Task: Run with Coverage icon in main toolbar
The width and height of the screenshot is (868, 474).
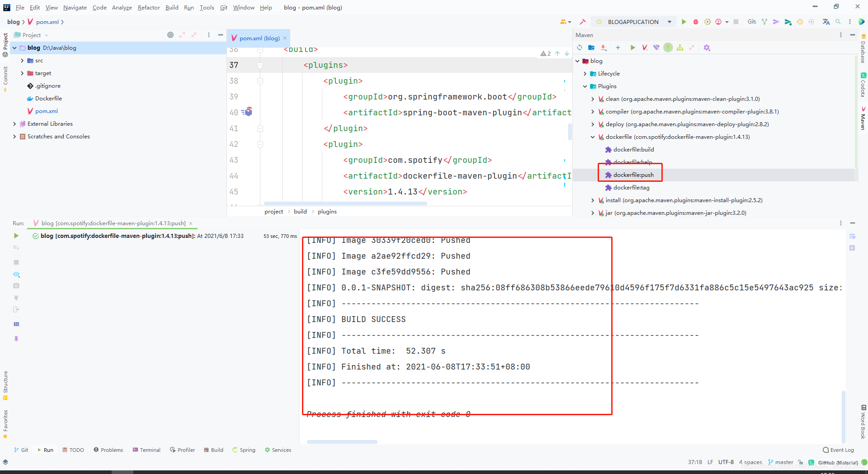Action: [x=708, y=22]
